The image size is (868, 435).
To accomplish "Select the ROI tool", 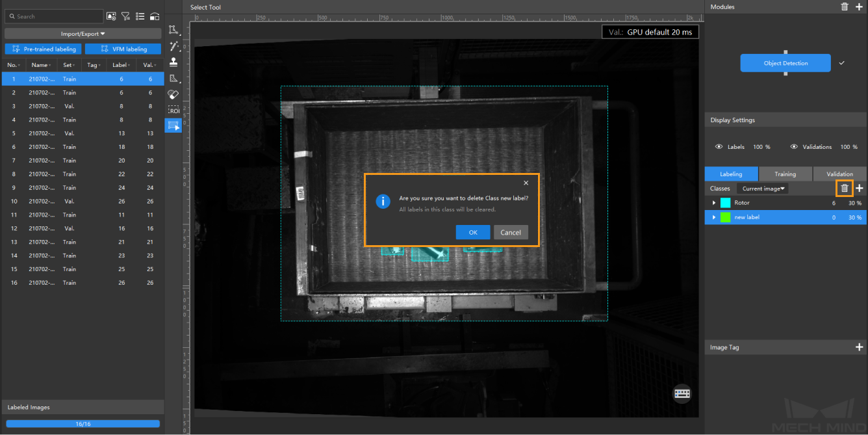I will coord(173,111).
